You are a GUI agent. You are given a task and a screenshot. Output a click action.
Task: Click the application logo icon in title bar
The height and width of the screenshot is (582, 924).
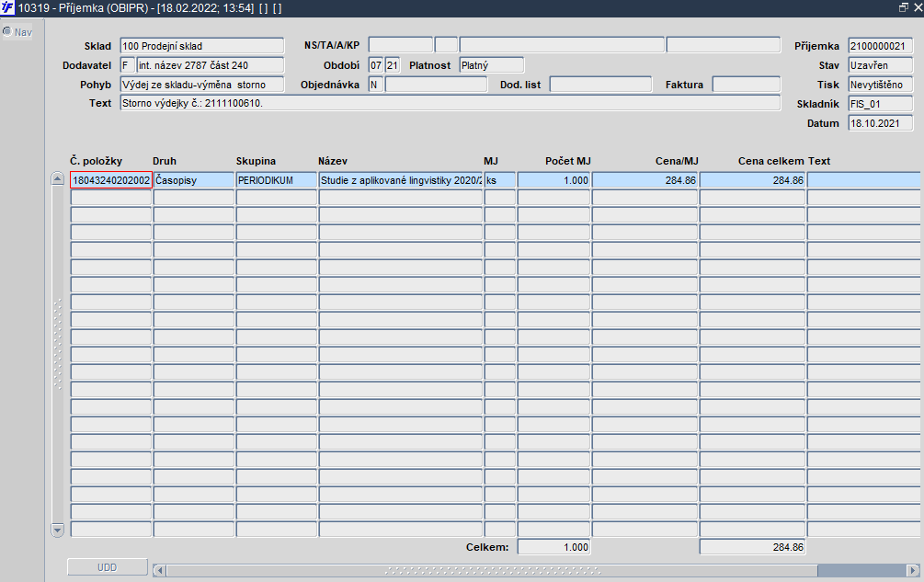(7, 7)
